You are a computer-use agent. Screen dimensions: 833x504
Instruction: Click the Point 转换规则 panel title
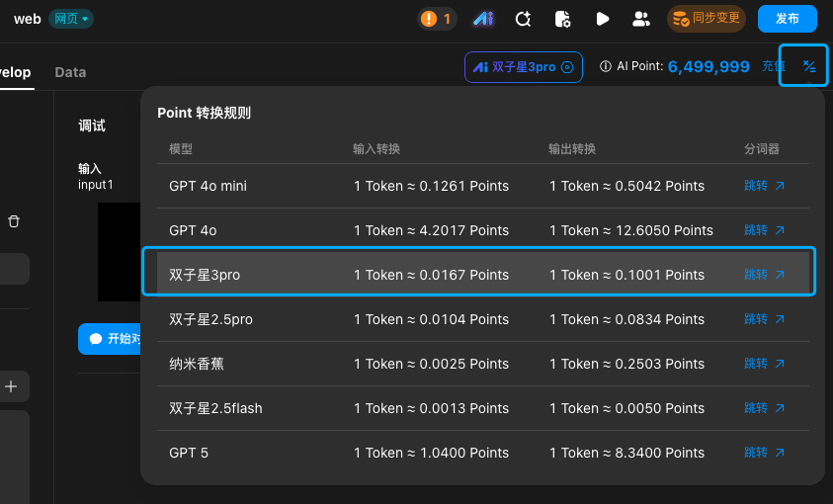[204, 113]
